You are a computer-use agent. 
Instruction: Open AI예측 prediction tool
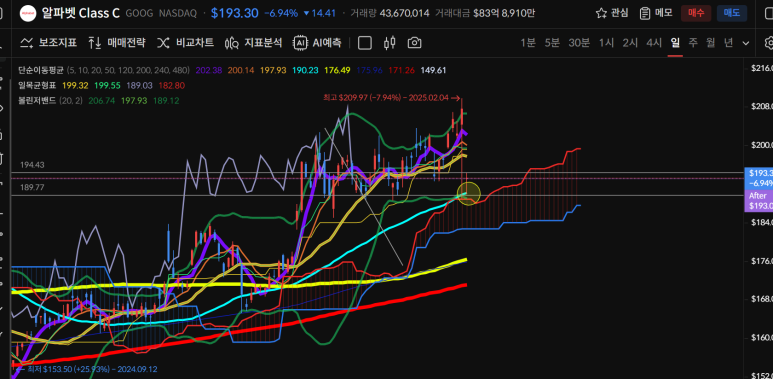click(317, 43)
